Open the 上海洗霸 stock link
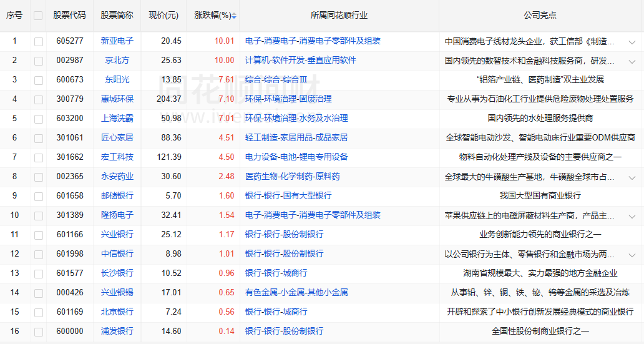 [x=117, y=118]
